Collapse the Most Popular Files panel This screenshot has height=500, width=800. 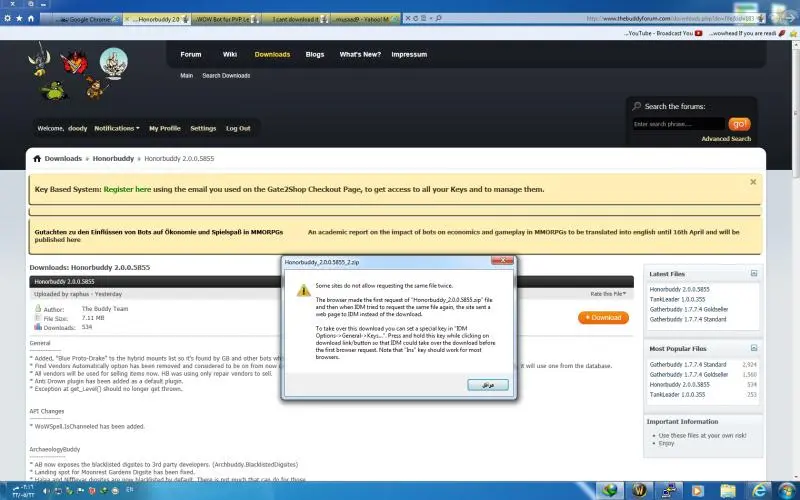[754, 348]
